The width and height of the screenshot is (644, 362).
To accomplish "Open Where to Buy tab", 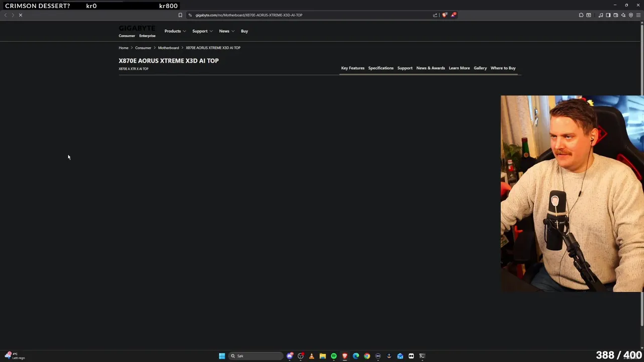I will [x=503, y=68].
